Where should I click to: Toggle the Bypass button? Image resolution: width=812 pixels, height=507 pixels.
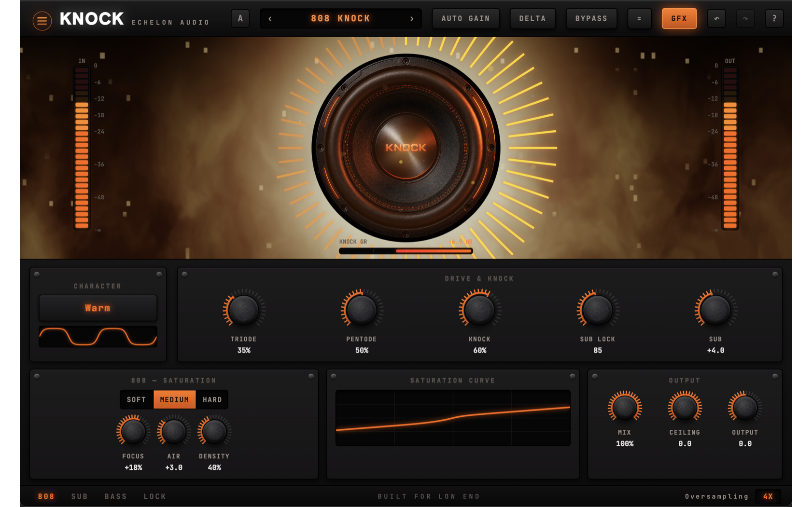coord(591,18)
